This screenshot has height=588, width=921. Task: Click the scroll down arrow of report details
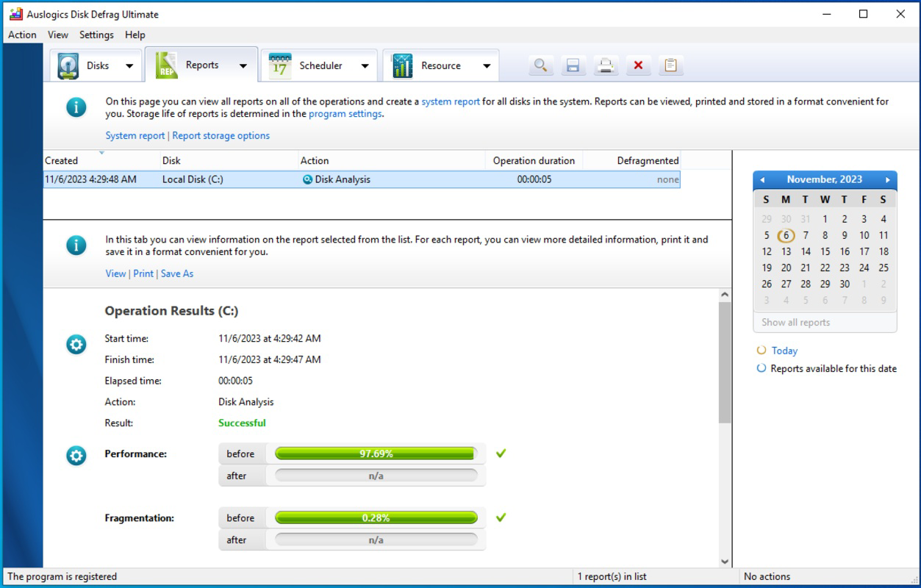[x=725, y=561]
